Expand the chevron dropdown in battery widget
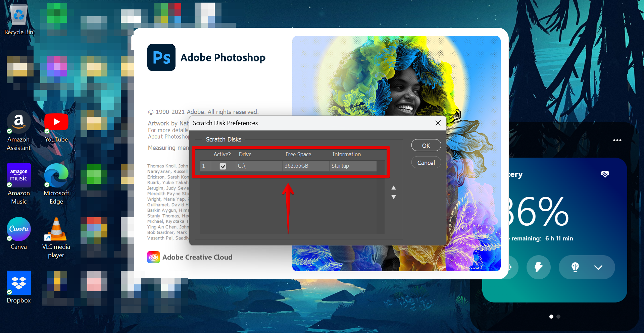This screenshot has width=644, height=333. (x=598, y=267)
